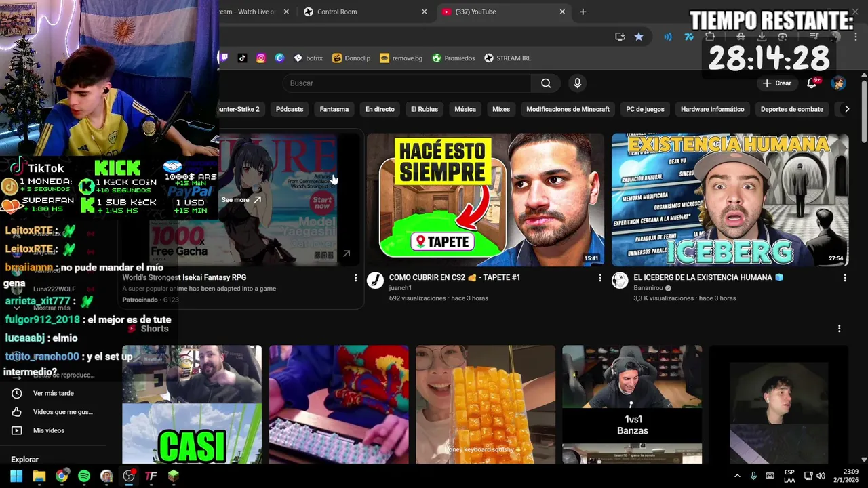
Task: Open the Windows Start menu
Action: click(x=16, y=476)
